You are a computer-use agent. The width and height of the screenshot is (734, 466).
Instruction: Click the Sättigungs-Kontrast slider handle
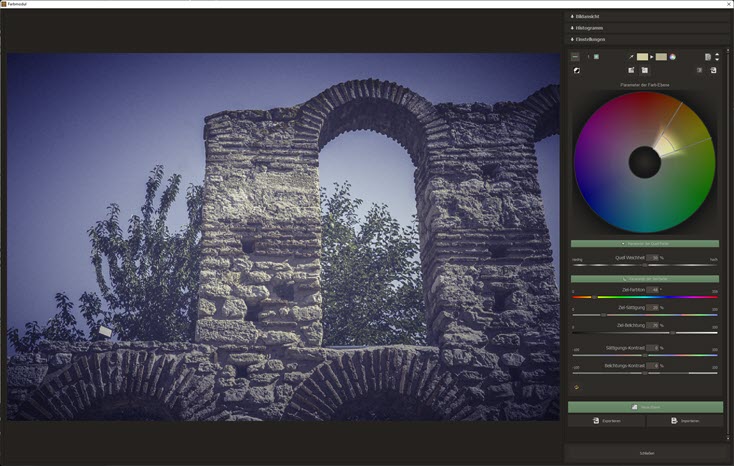point(645,355)
